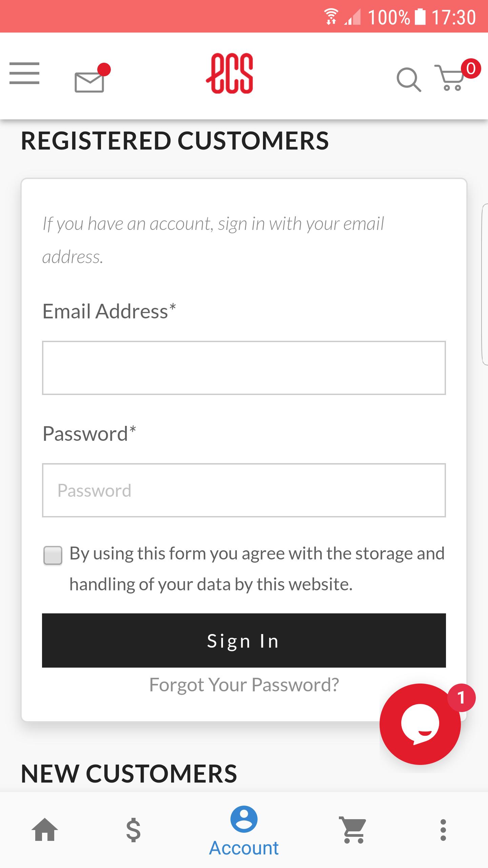
Task: Open the dollar sign tab
Action: tap(133, 830)
